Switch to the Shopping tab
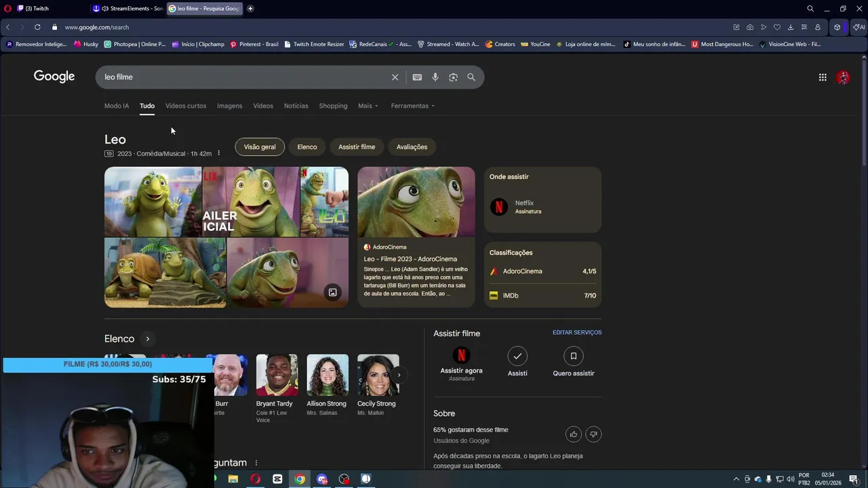This screenshot has height=488, width=868. pos(333,106)
